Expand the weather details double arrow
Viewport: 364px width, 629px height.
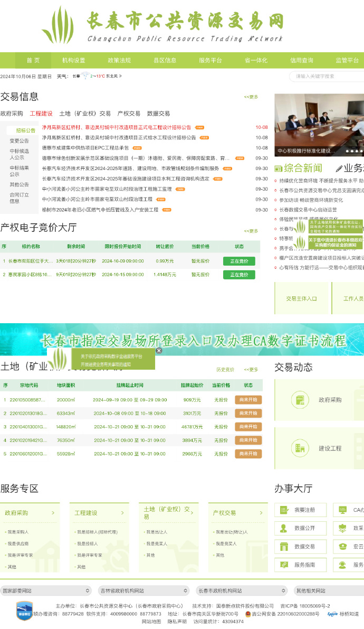[x=120, y=76]
